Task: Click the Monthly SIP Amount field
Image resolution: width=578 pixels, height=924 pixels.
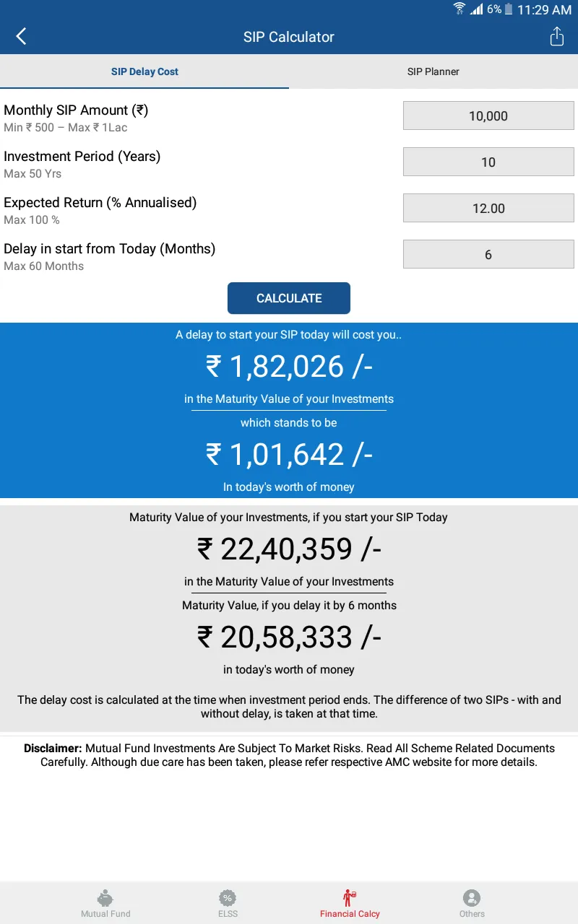Action: click(488, 115)
